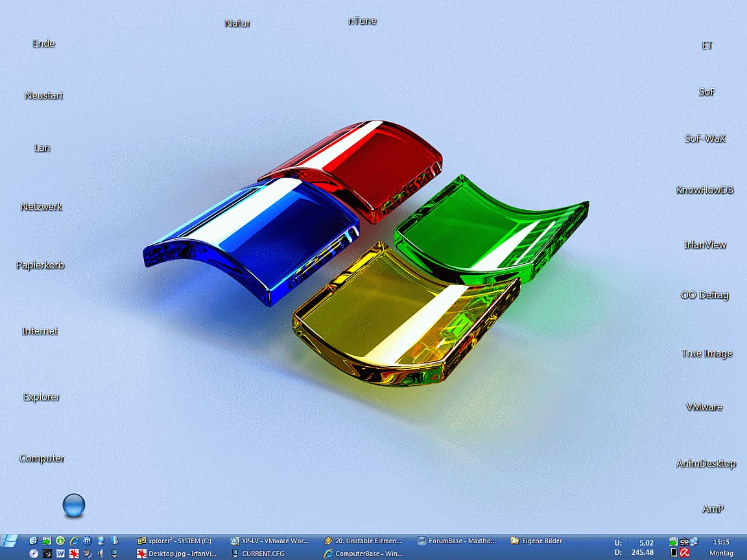Open Eigene Bilder folder taskbar button
747x560 pixels.
click(536, 541)
